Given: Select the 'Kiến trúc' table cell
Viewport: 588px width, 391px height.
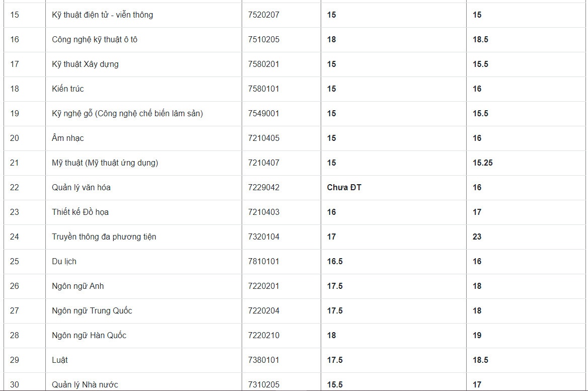Looking at the screenshot, I should click(68, 89).
